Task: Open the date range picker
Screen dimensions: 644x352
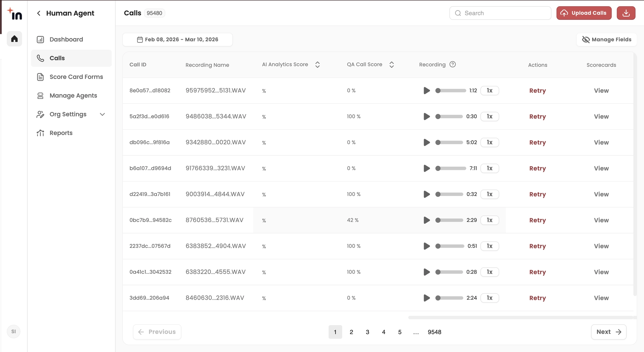Action: tap(178, 40)
